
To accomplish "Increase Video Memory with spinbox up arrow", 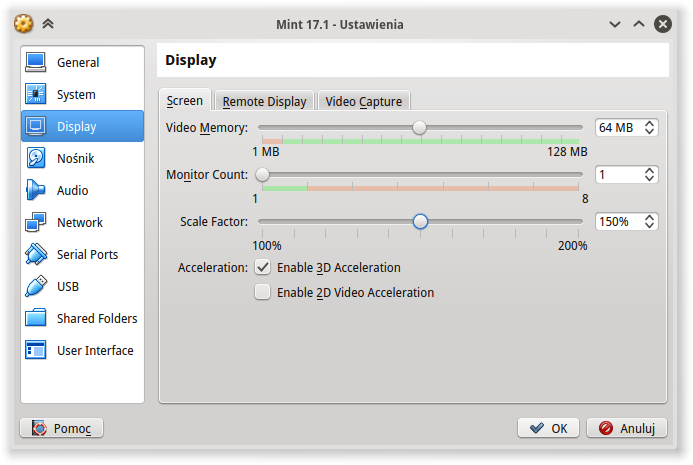I will (x=649, y=123).
